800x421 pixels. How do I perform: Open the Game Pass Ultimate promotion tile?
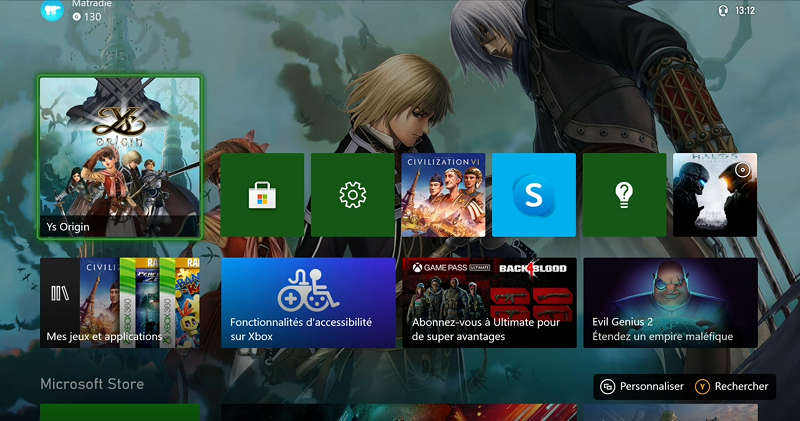(489, 303)
